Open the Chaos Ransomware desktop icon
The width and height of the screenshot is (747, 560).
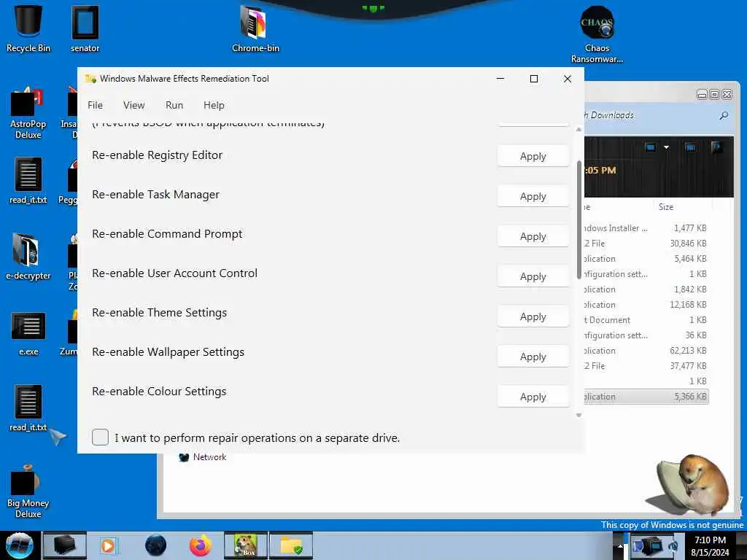[597, 34]
